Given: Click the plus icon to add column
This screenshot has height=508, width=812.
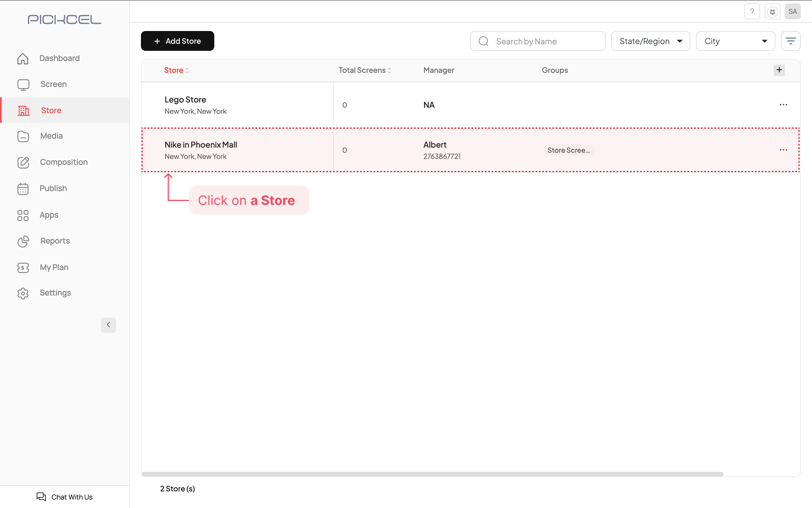Looking at the screenshot, I should [x=779, y=70].
